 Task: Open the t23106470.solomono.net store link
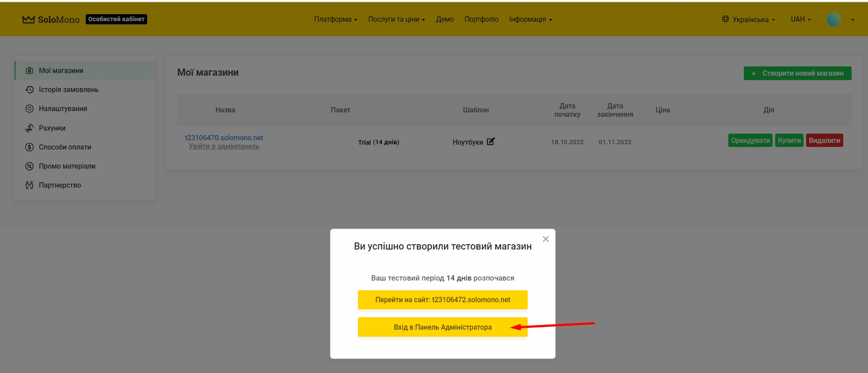(224, 138)
